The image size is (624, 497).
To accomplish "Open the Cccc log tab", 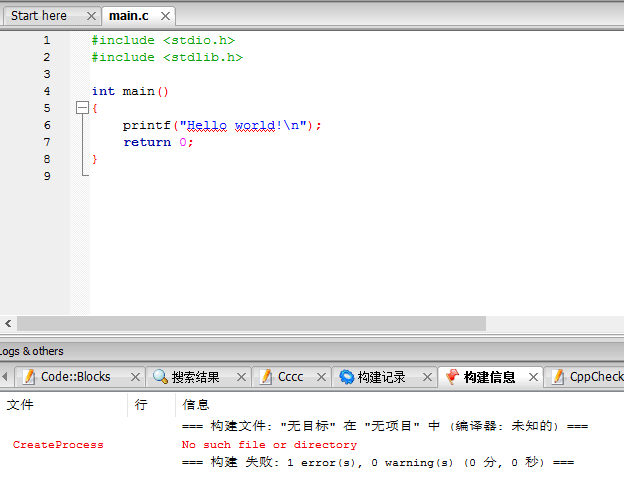I will (x=291, y=376).
